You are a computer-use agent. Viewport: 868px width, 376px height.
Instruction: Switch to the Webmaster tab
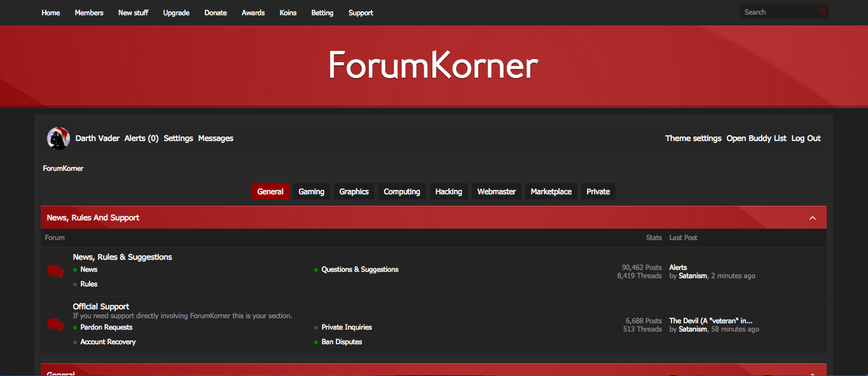pos(497,192)
